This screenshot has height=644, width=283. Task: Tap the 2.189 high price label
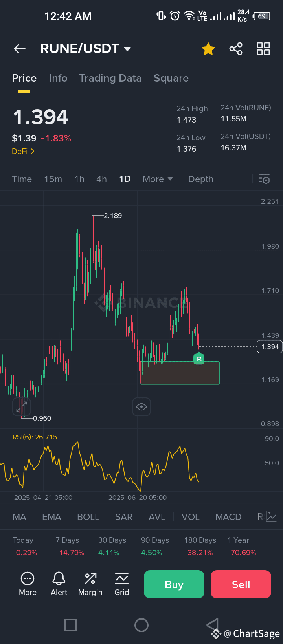coord(113,216)
